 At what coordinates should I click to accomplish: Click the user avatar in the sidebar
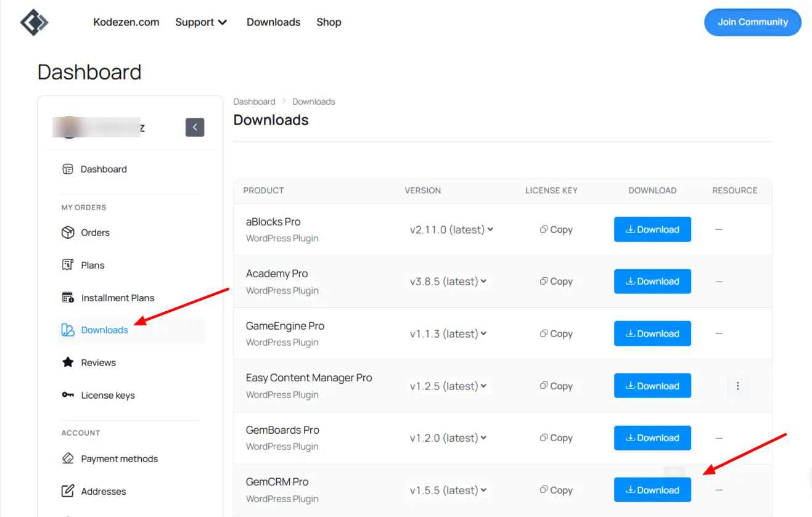tap(69, 128)
